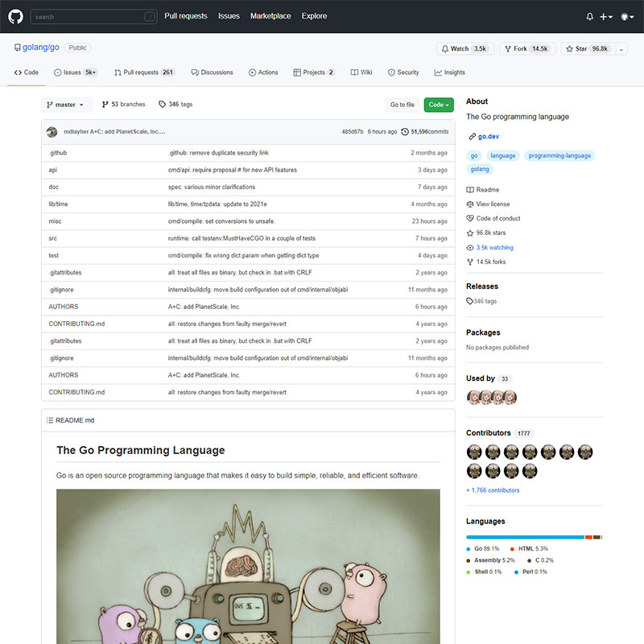Open the misc folder

[55, 221]
